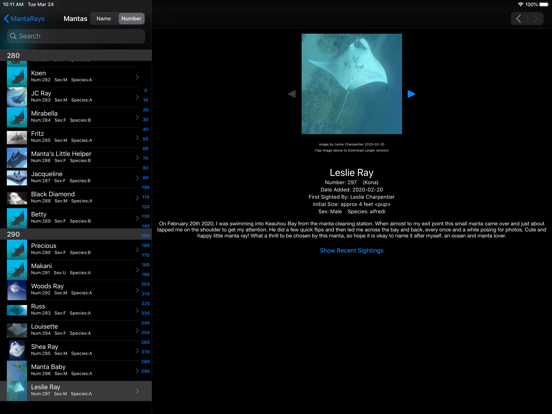This screenshot has width=552, height=414.
Task: Tap JC Ray thumbnail image
Action: 17,97
